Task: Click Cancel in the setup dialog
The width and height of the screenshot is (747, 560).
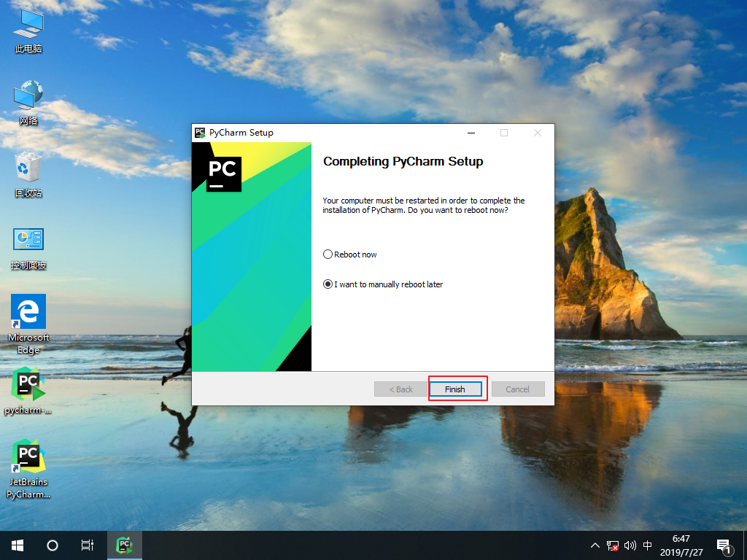Action: (518, 389)
